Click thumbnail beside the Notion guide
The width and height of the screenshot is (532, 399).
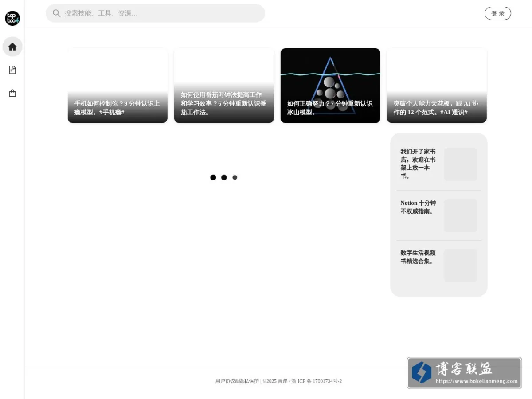[x=461, y=215]
